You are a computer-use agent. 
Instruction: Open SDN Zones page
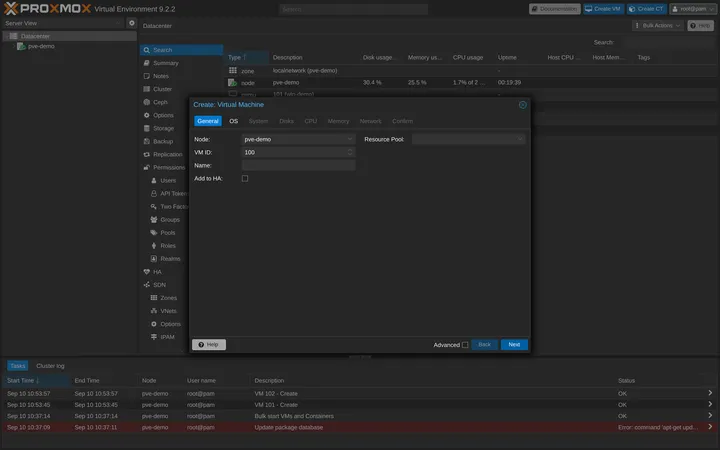pos(168,298)
